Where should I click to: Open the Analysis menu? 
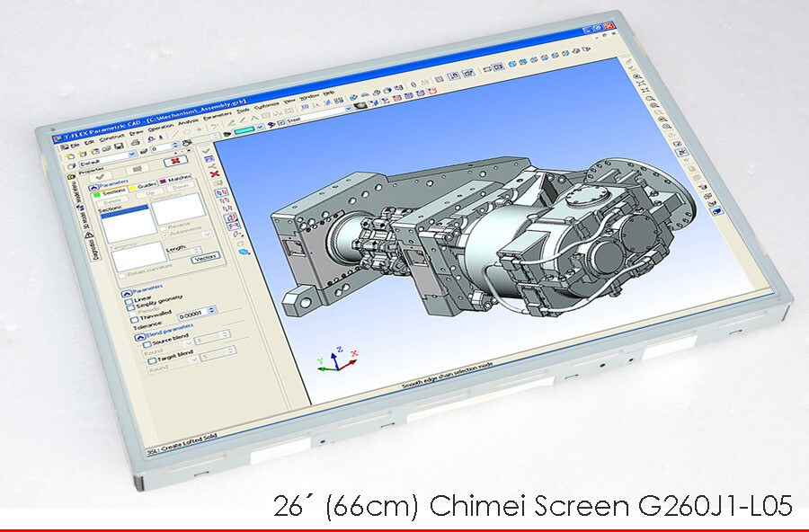189,122
